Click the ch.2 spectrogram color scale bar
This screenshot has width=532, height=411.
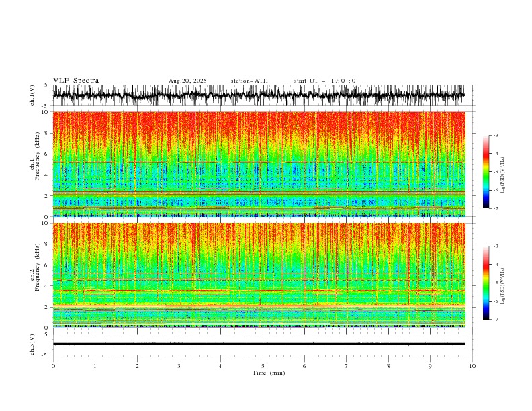pyautogui.click(x=486, y=283)
